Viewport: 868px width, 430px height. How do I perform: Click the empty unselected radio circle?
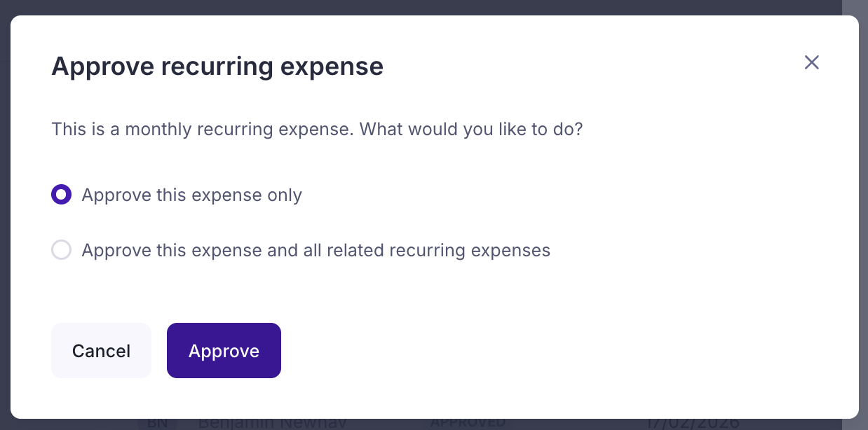coord(62,250)
